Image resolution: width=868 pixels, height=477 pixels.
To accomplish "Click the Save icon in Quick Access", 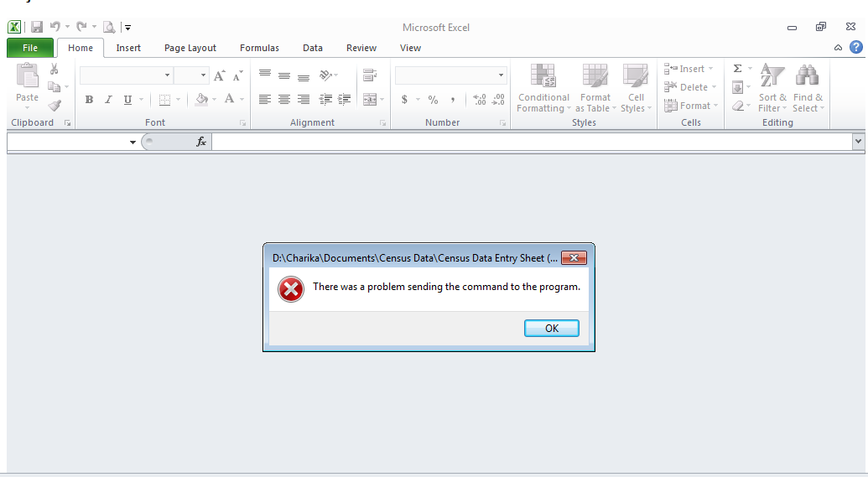I will 37,27.
